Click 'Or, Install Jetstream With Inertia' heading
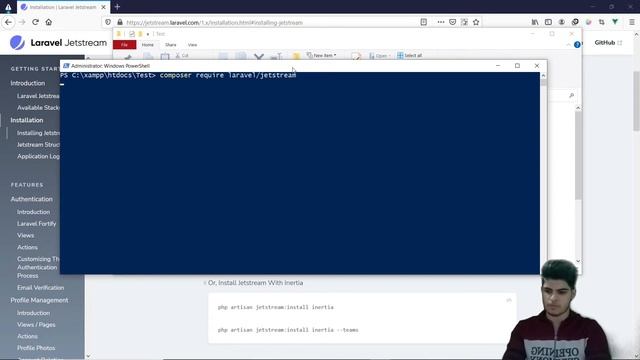The width and height of the screenshot is (640, 360). [x=256, y=282]
